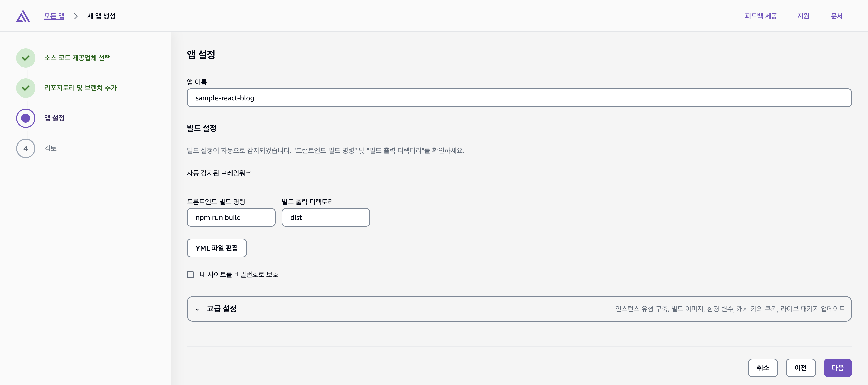The width and height of the screenshot is (868, 385).
Task: Open the 고급 설정 section header
Action: pyautogui.click(x=221, y=308)
